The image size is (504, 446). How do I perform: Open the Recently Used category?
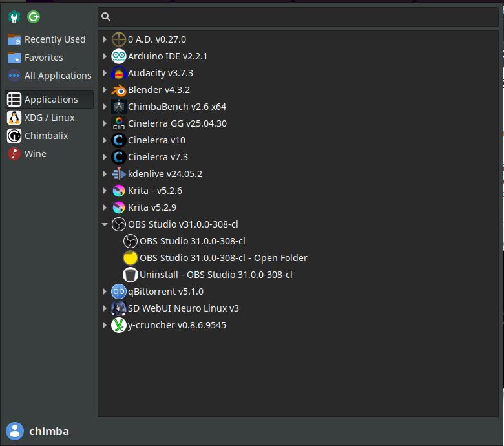49,39
